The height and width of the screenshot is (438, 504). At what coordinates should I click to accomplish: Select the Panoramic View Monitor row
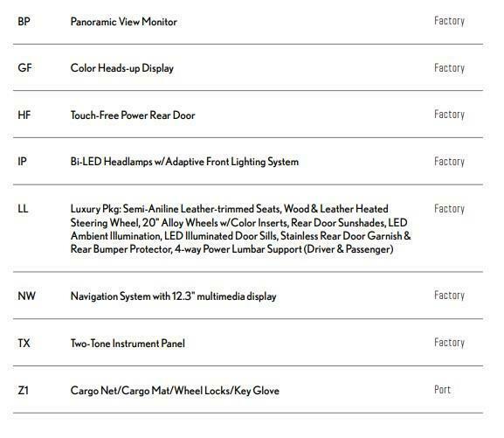click(x=248, y=22)
